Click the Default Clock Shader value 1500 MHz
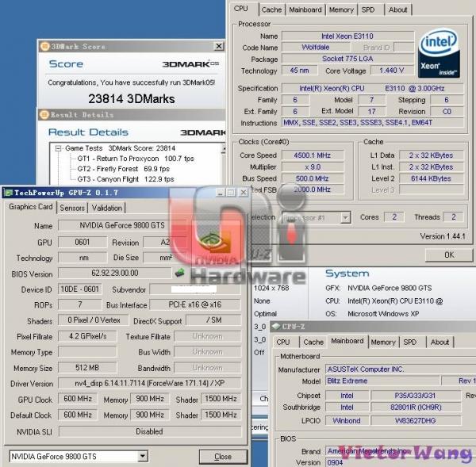This screenshot has width=476, height=467. tap(221, 415)
